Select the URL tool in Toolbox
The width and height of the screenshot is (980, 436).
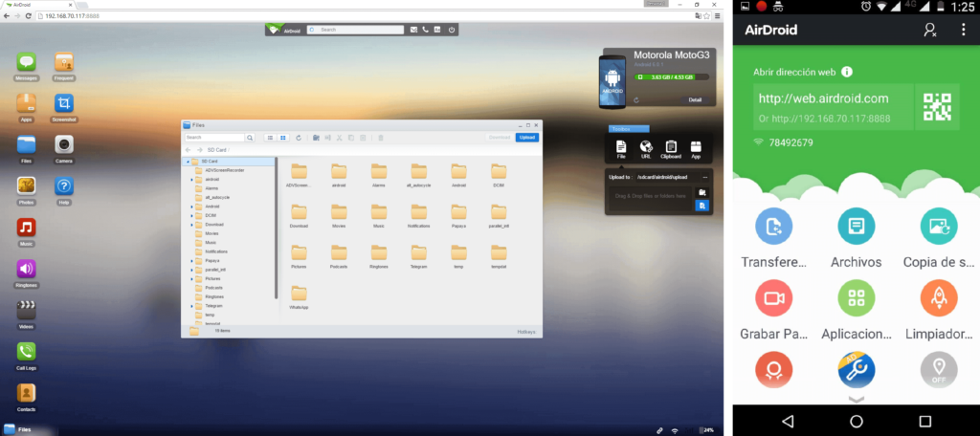[x=646, y=149]
